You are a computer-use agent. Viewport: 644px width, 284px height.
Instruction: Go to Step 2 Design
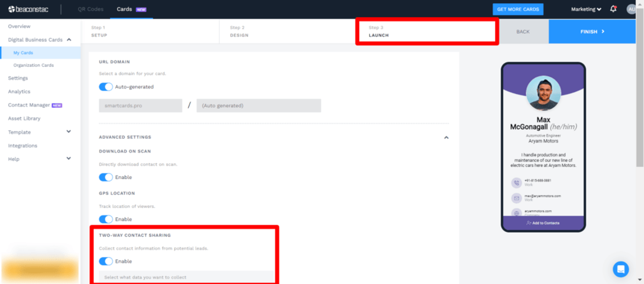coord(239,32)
